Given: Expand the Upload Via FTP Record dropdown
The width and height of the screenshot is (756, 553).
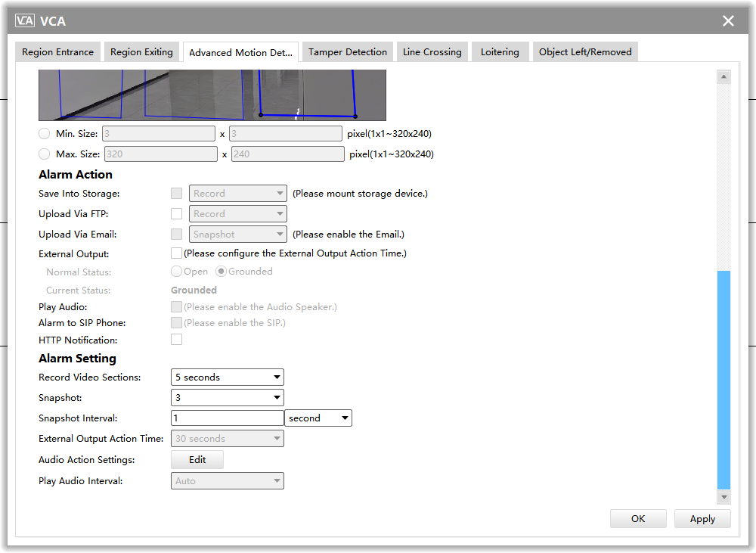Looking at the screenshot, I should (237, 214).
